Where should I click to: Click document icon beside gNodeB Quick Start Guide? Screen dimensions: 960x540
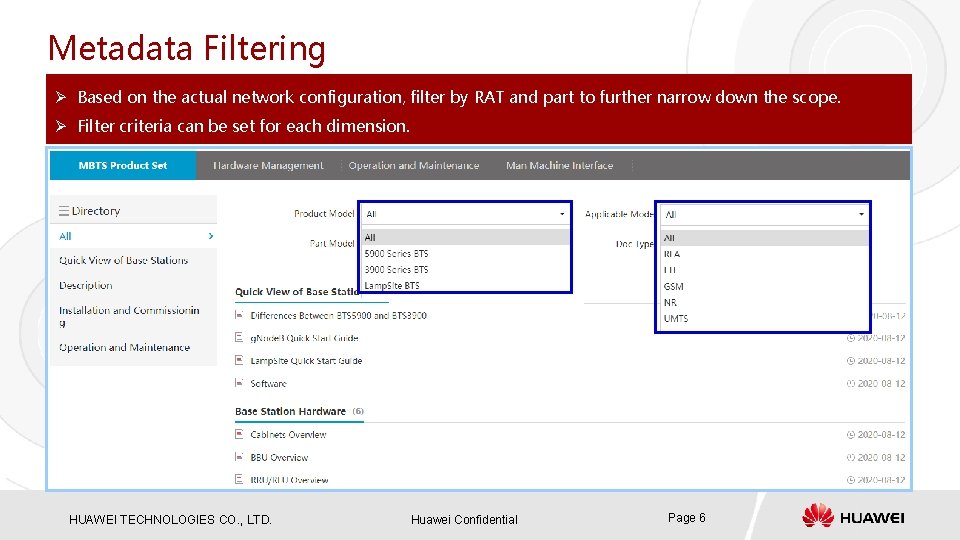click(x=239, y=337)
